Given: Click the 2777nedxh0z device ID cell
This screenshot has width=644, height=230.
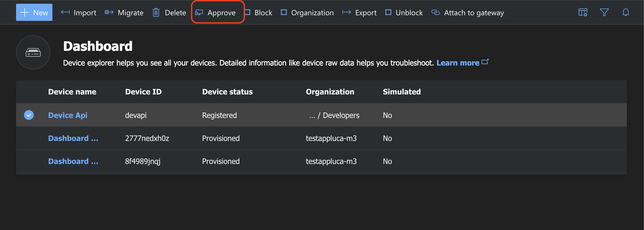Looking at the screenshot, I should point(147,138).
